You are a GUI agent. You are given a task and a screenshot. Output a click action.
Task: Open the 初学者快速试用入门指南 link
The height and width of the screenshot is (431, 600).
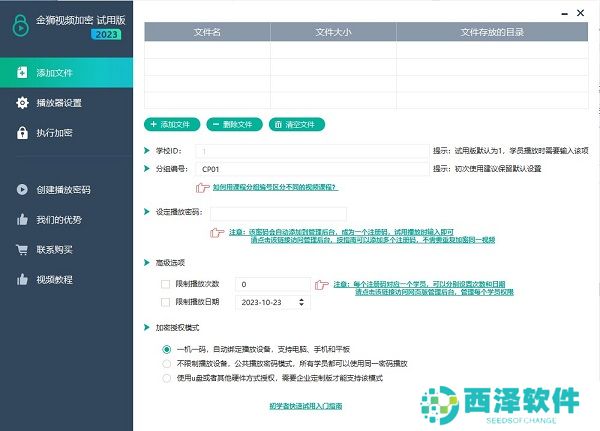306,406
